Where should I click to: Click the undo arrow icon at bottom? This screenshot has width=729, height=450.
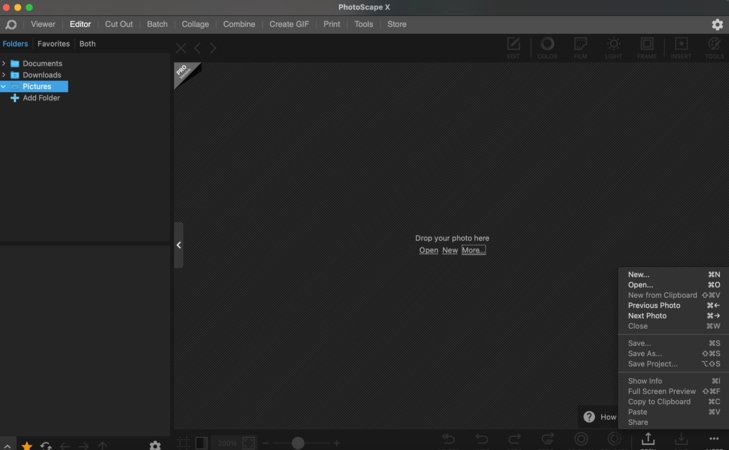pos(482,439)
